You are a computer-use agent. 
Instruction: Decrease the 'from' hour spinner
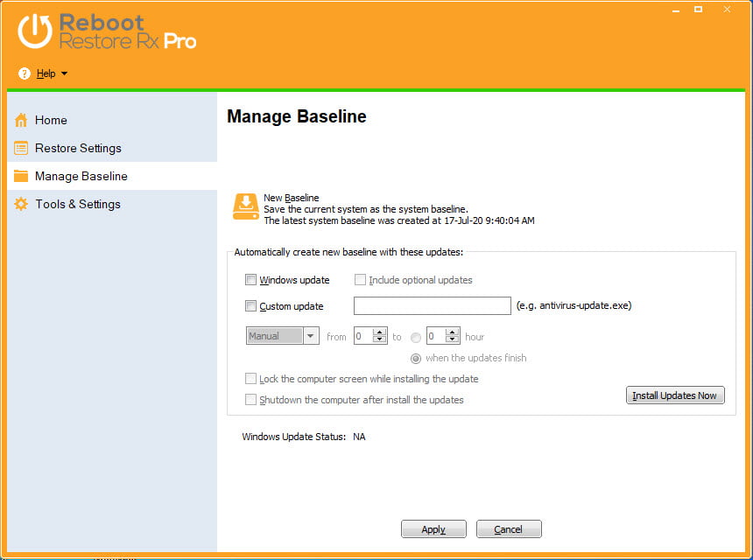coord(379,339)
